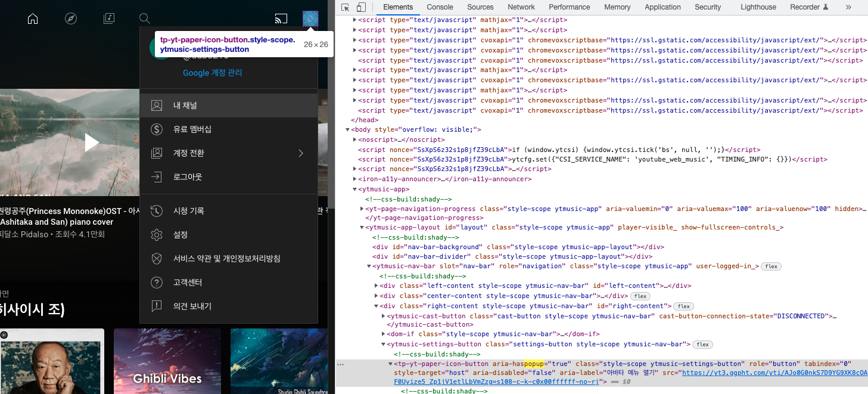
Task: Switch to the Sources tab
Action: point(480,7)
